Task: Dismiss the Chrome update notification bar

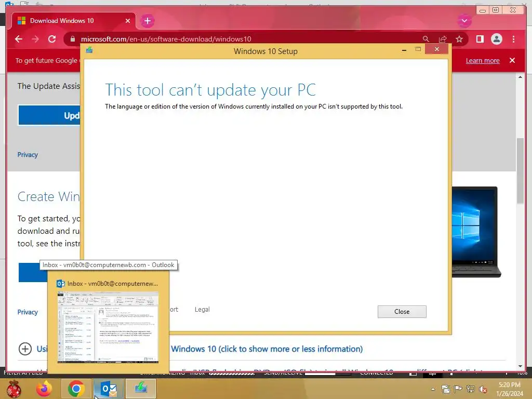Action: tap(512, 60)
